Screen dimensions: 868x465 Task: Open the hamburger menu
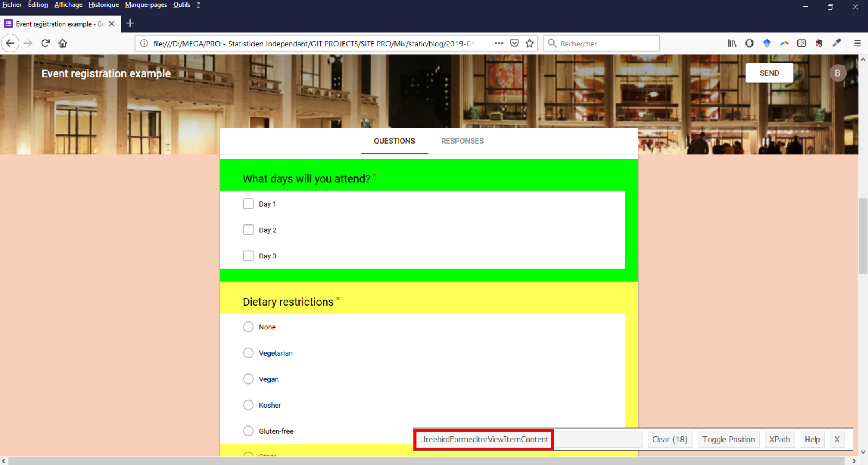858,43
